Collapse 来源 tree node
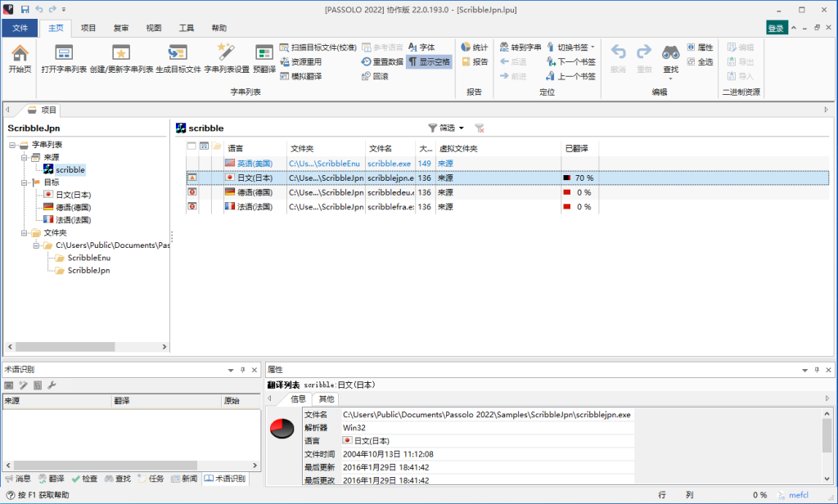This screenshot has height=504, width=838. pyautogui.click(x=24, y=157)
